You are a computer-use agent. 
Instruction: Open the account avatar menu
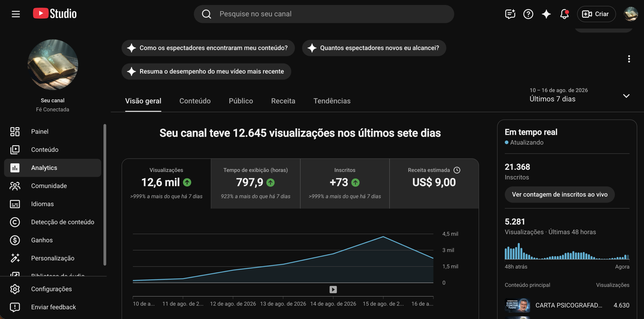631,14
